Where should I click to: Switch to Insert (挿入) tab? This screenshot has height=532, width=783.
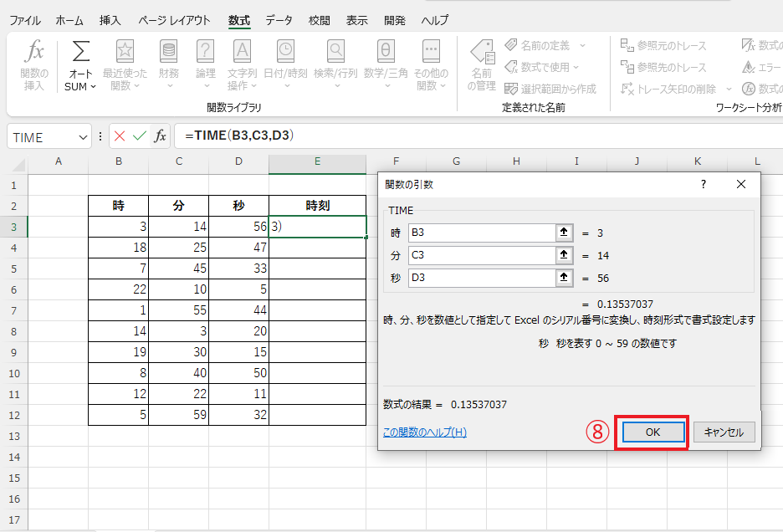(x=110, y=20)
